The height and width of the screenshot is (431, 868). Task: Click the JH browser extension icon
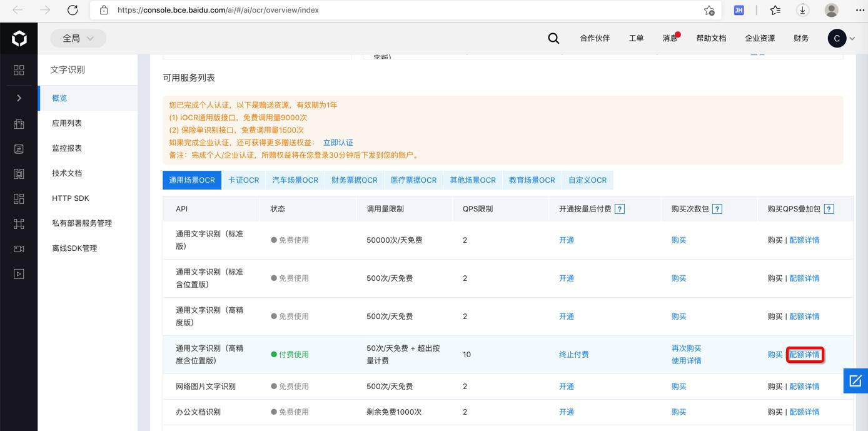pyautogui.click(x=739, y=10)
